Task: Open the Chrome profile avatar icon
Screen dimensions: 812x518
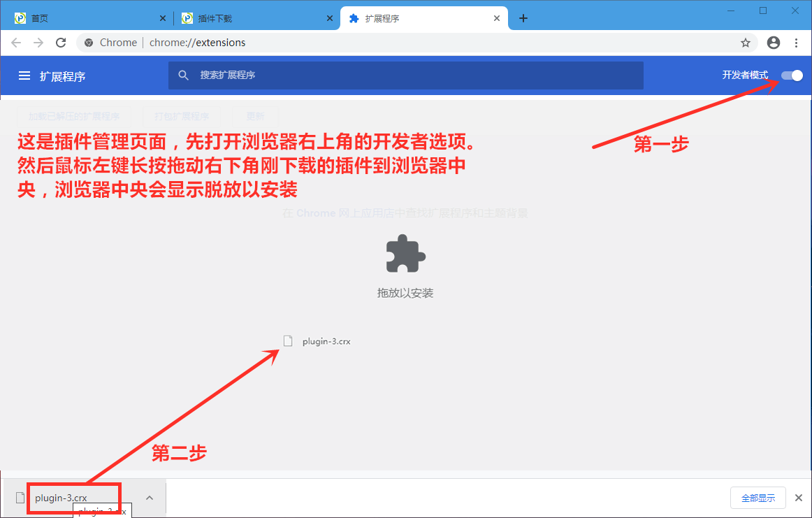Action: (x=773, y=43)
